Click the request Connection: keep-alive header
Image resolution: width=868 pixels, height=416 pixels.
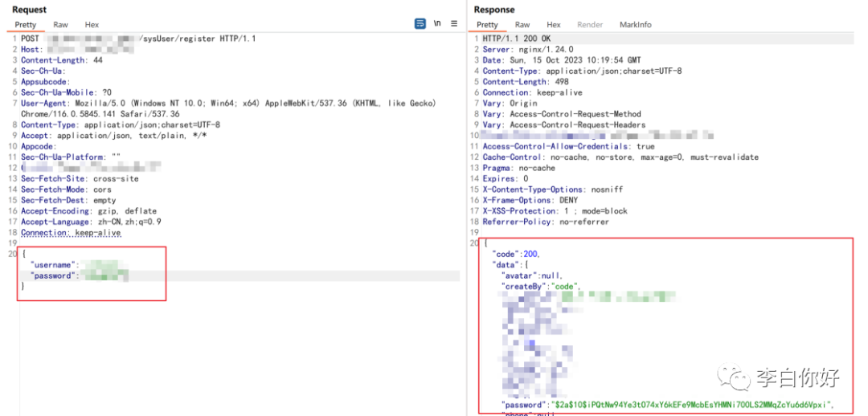click(x=71, y=233)
